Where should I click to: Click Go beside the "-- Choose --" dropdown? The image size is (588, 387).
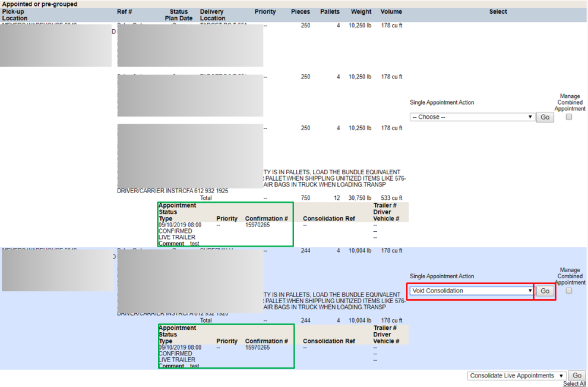[x=545, y=117]
